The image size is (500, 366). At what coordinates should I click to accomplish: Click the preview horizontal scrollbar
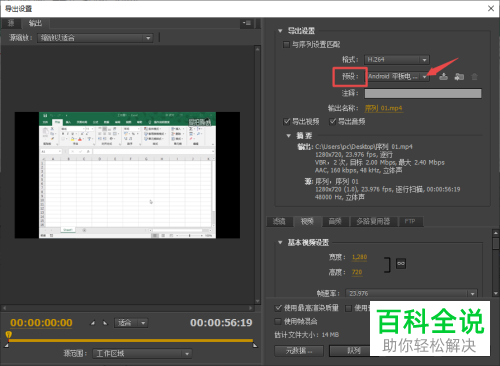pyautogui.click(x=127, y=308)
